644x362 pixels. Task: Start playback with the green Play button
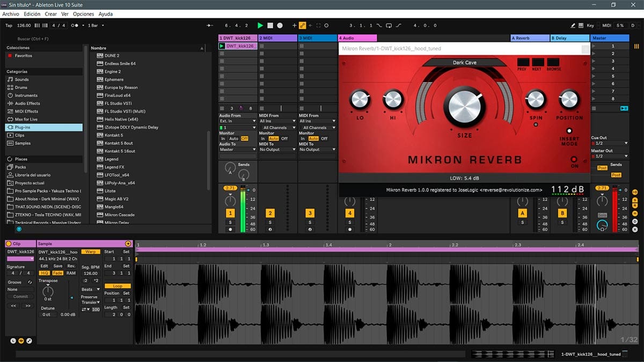pos(260,25)
